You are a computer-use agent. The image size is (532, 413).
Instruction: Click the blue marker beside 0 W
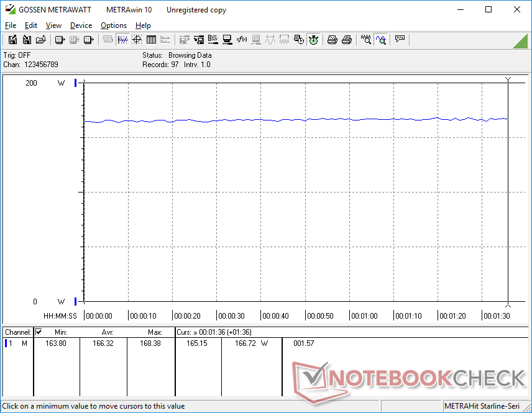tap(76, 301)
